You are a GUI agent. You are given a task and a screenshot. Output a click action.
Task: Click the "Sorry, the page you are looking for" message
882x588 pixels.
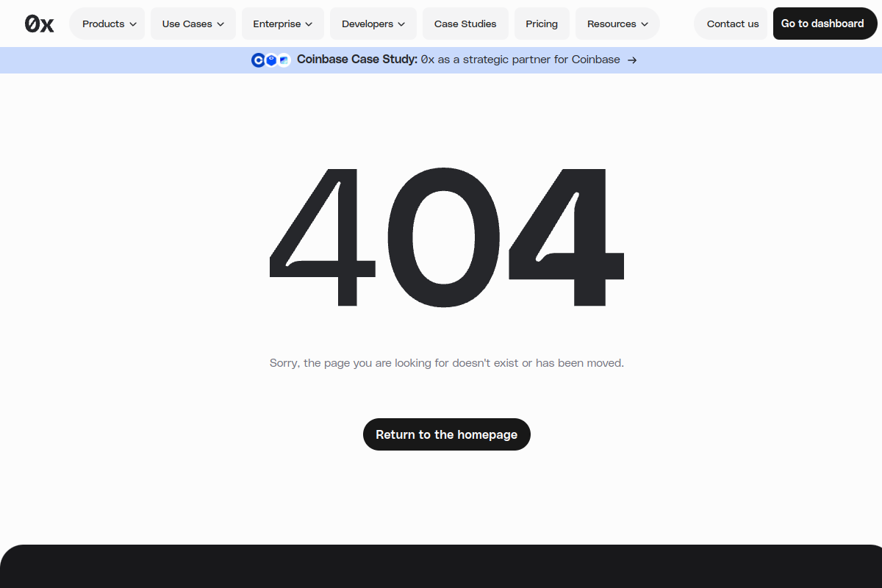pos(447,363)
